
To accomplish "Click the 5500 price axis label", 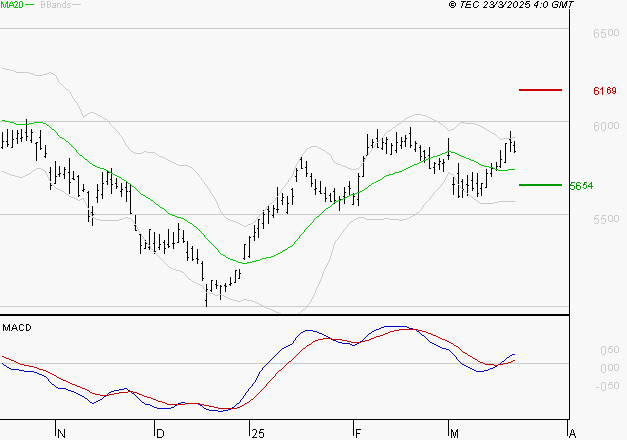I will click(606, 219).
